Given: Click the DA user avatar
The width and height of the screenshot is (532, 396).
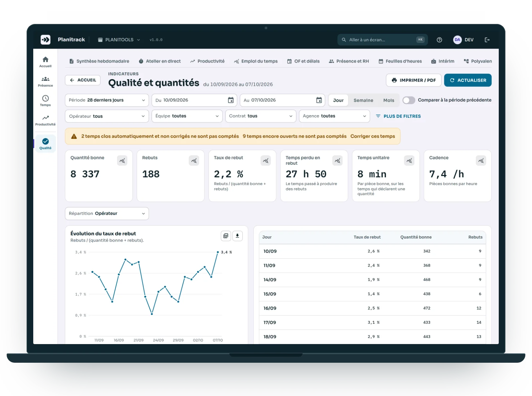Looking at the screenshot, I should [458, 40].
